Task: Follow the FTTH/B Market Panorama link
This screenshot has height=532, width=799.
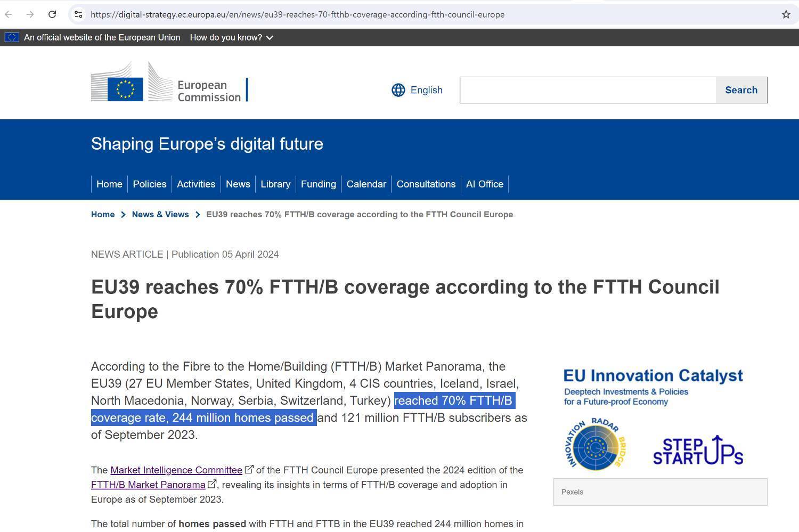Action: click(148, 485)
